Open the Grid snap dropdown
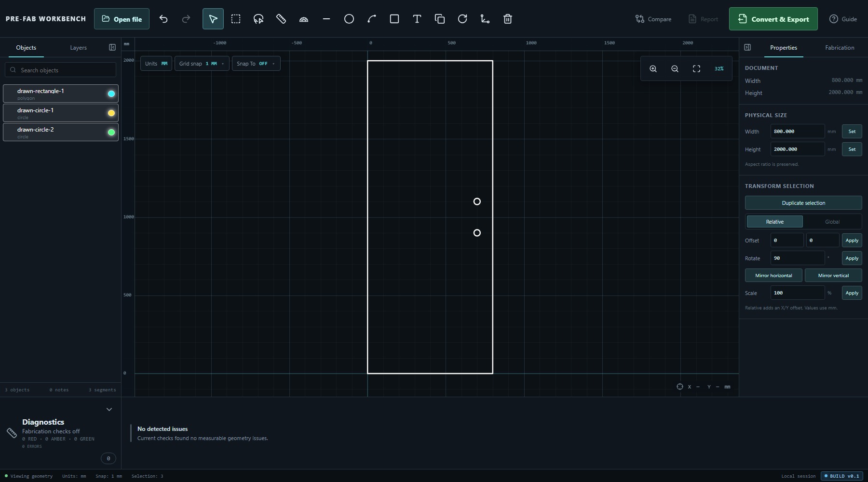Screen dimensions: 868x482 (x=202, y=64)
